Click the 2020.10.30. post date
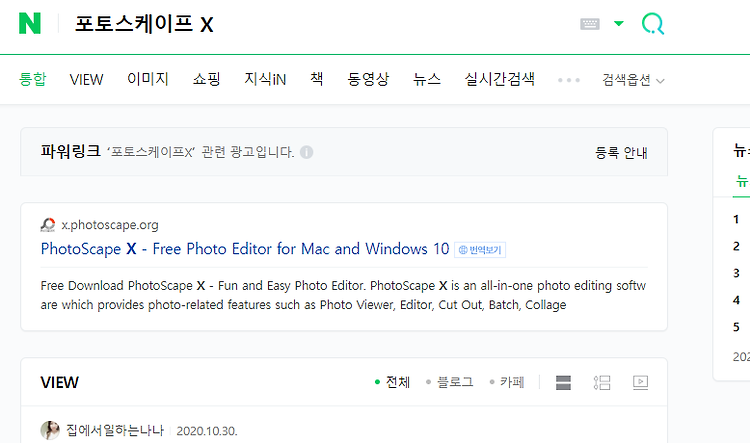This screenshot has height=443, width=750. pyautogui.click(x=207, y=432)
